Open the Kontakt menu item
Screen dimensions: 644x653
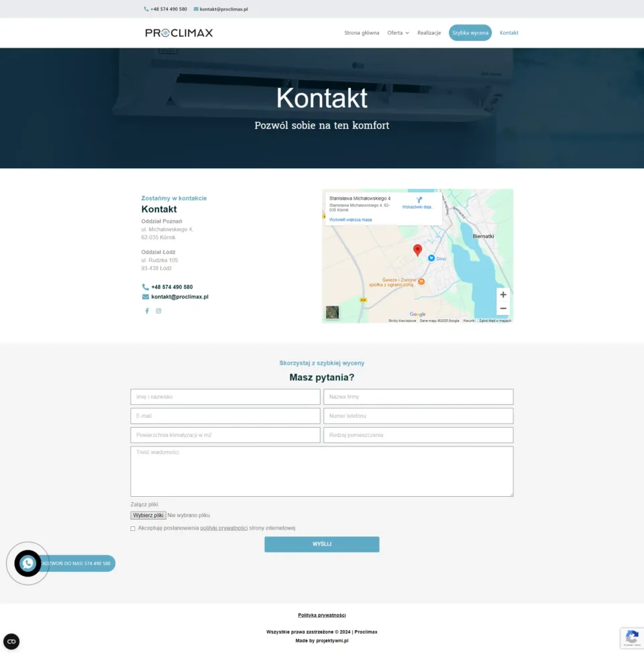(x=508, y=33)
